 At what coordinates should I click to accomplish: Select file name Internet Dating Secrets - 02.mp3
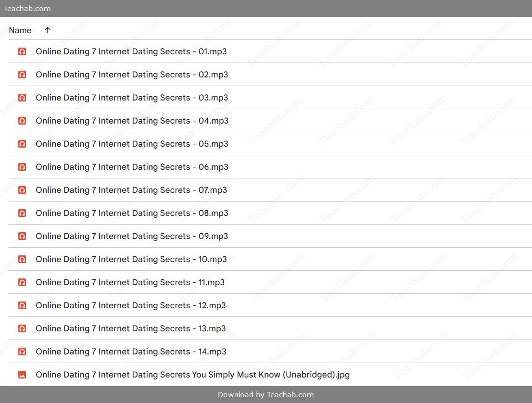coord(132,75)
